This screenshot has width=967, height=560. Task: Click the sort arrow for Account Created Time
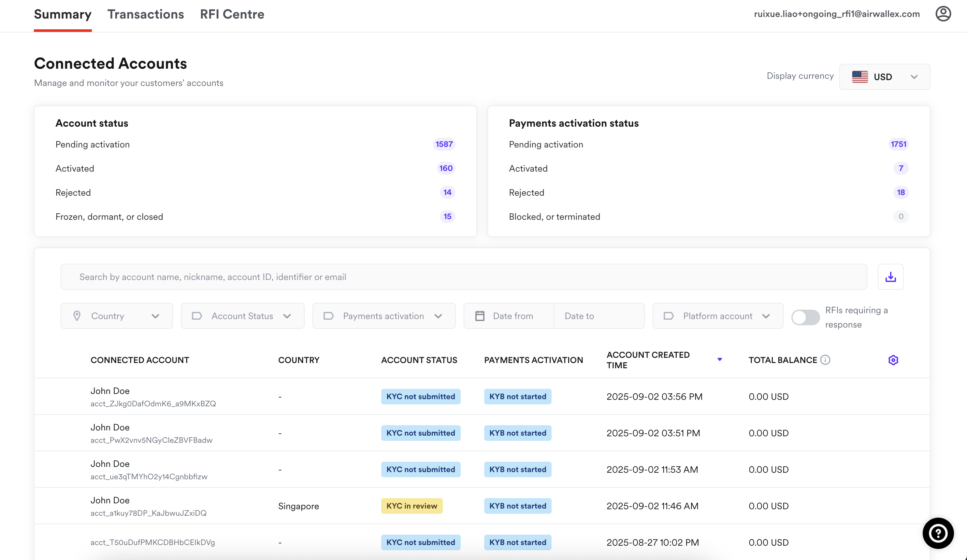[x=719, y=359]
